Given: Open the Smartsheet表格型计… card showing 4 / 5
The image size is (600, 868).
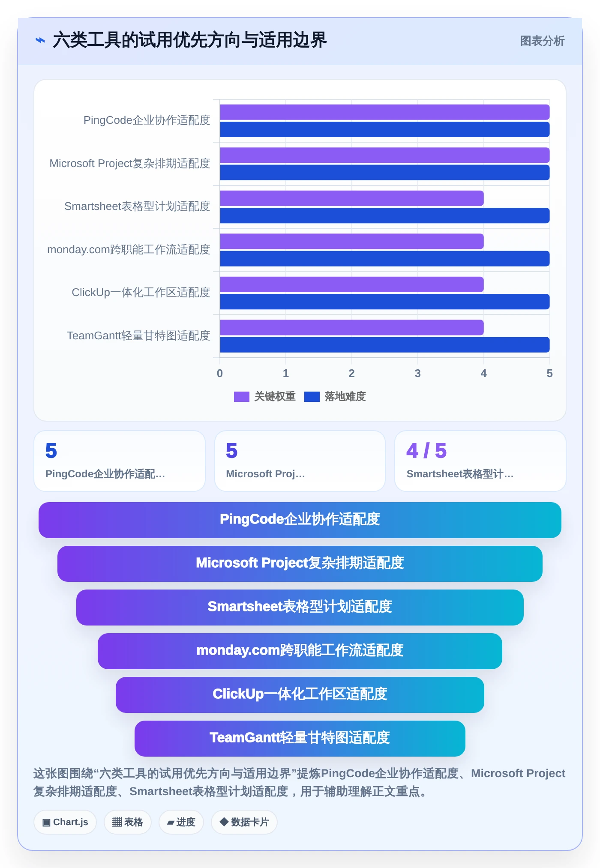Looking at the screenshot, I should click(x=480, y=461).
